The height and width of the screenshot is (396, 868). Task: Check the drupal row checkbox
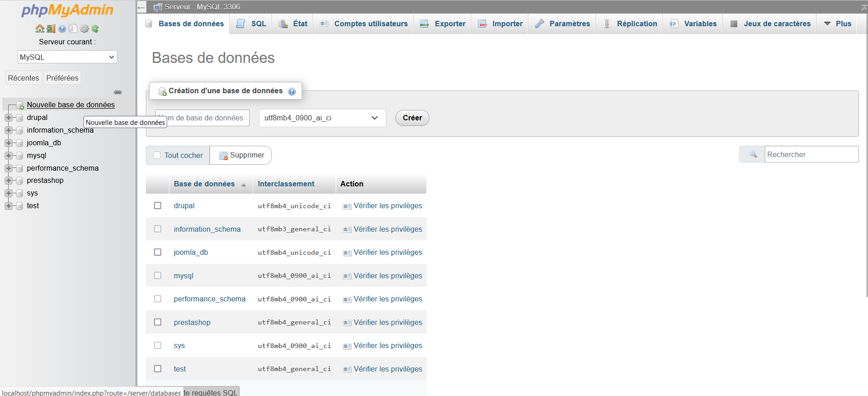click(158, 205)
